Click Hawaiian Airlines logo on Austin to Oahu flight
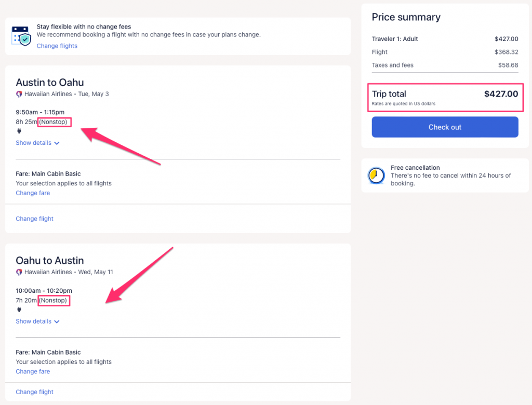 pos(19,94)
